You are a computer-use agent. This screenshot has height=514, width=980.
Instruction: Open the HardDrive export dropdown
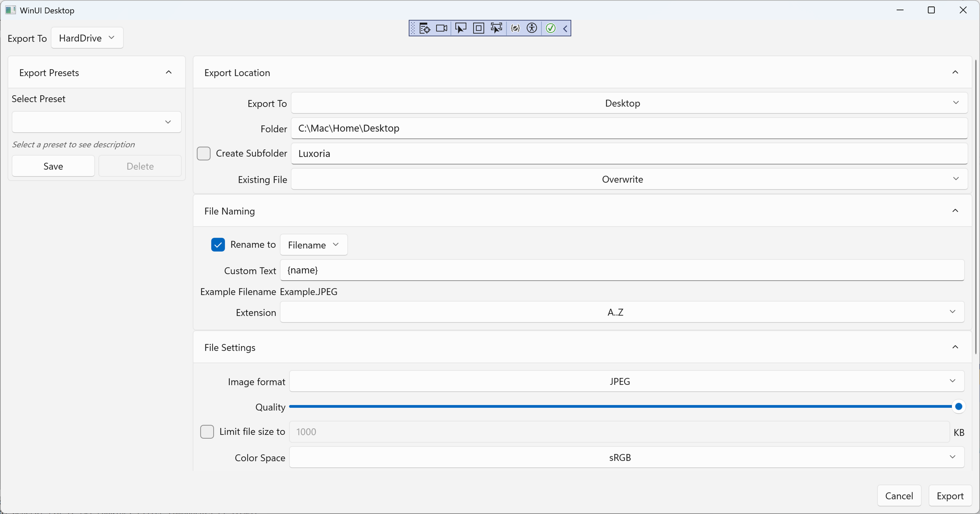coord(87,38)
